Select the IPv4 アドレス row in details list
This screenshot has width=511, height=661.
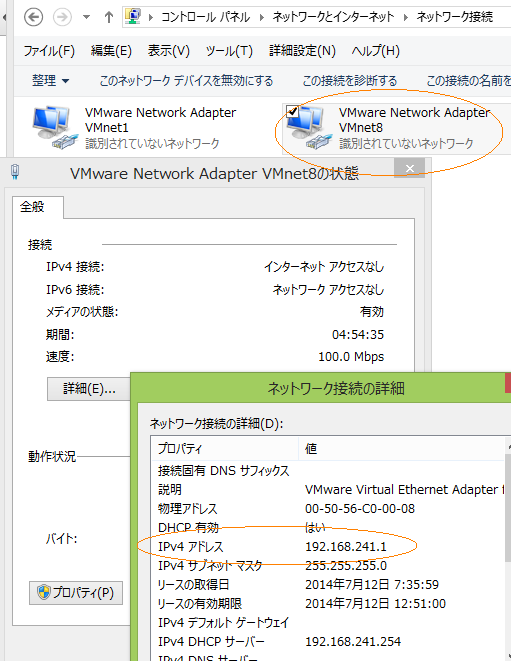[328, 547]
